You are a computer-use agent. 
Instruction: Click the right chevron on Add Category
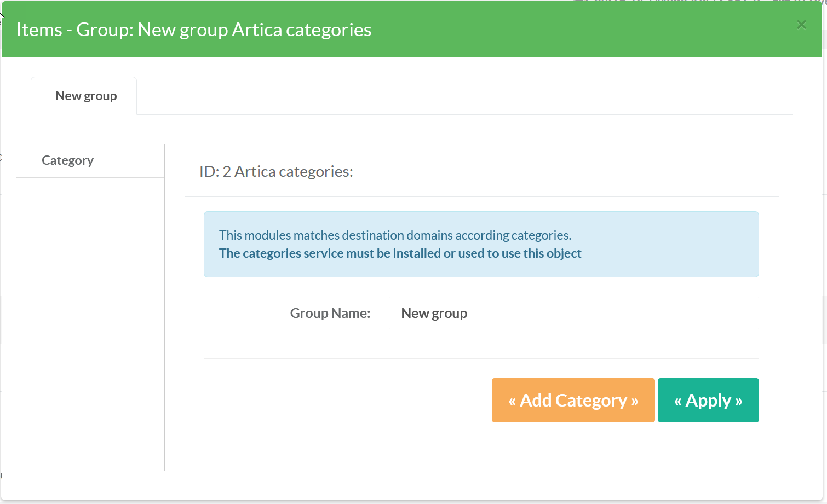point(635,402)
